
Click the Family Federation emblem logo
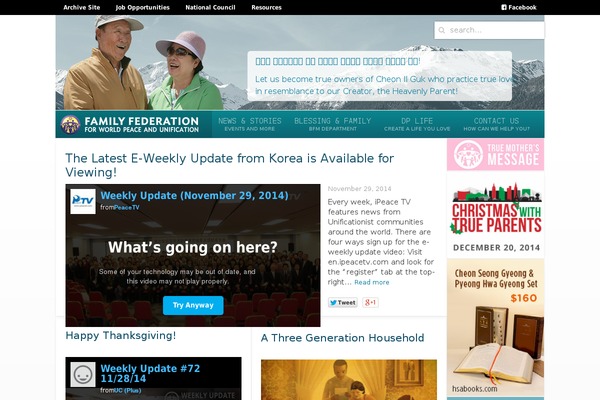[x=70, y=124]
